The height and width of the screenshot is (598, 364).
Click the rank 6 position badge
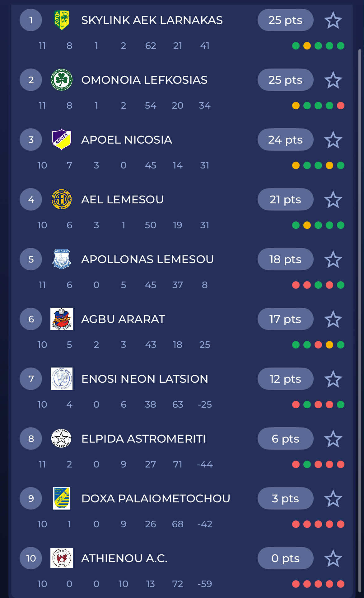[x=31, y=319]
